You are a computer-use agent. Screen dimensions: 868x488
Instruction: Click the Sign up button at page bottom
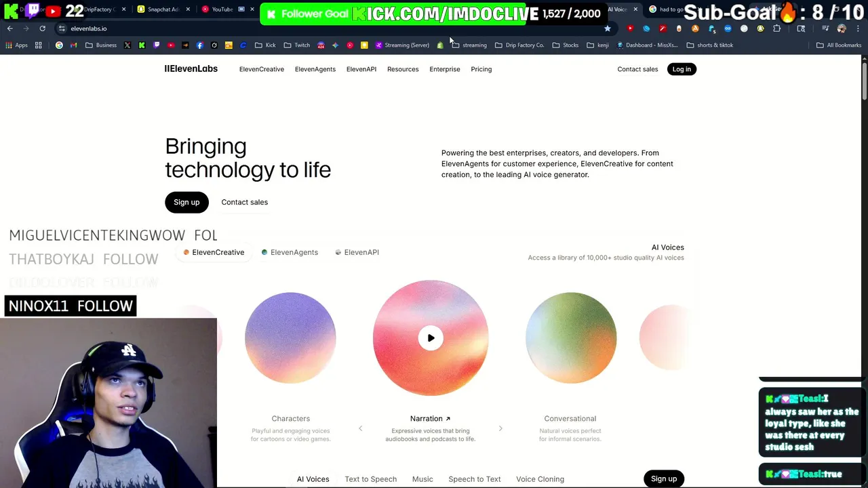click(664, 479)
